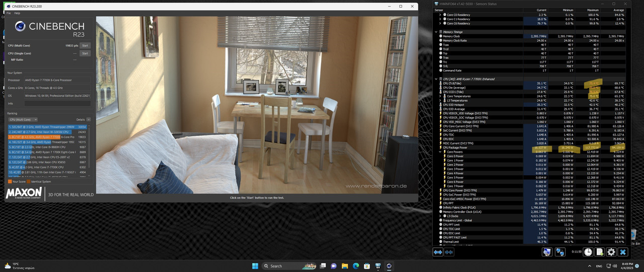
Task: Open the Windows Start menu
Action: tap(254, 265)
